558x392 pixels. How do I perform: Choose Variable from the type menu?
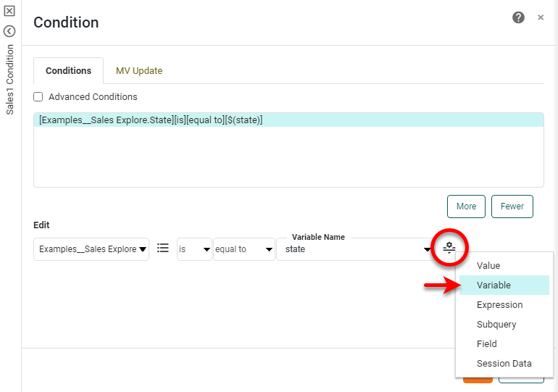tap(494, 285)
